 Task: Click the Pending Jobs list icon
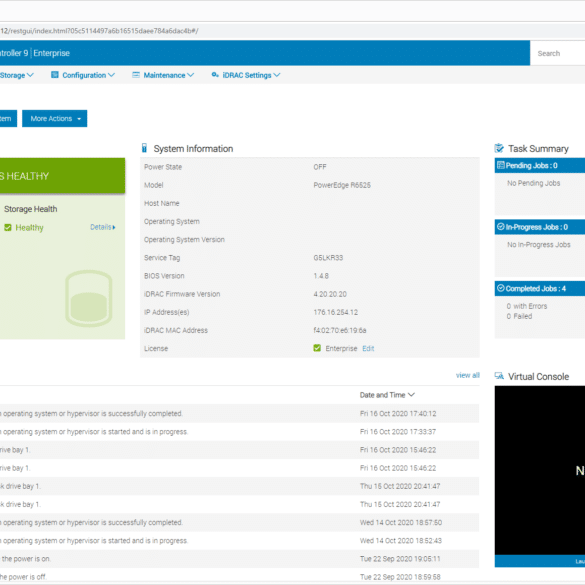coord(501,165)
